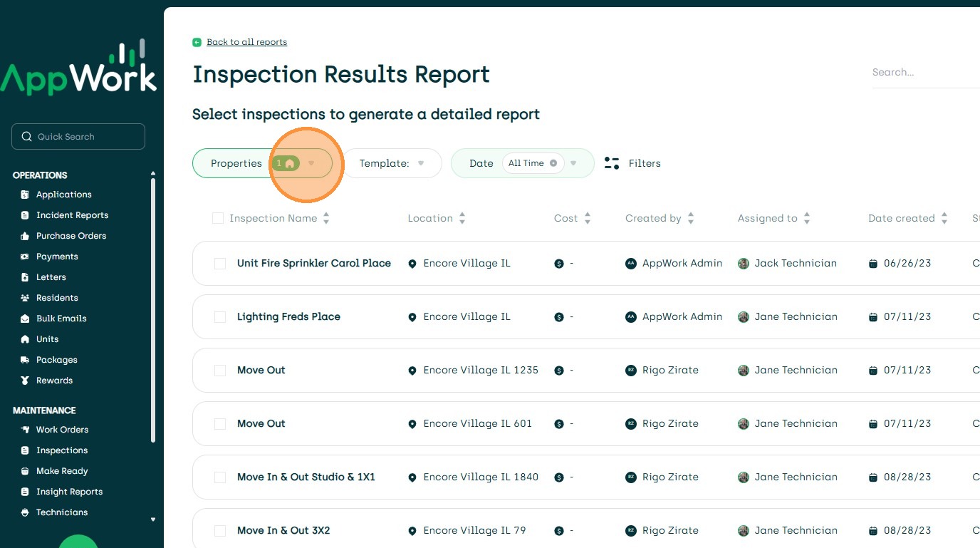Open the Move In & Out 3X2 inspection
Image resolution: width=980 pixels, height=548 pixels.
coord(283,530)
